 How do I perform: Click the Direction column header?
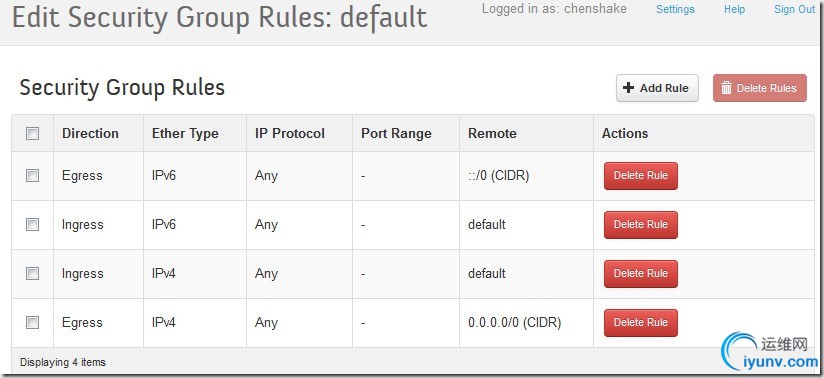(90, 134)
